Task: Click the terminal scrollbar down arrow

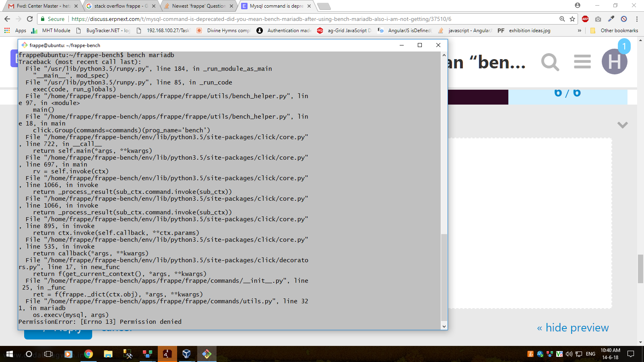Action: 444,327
